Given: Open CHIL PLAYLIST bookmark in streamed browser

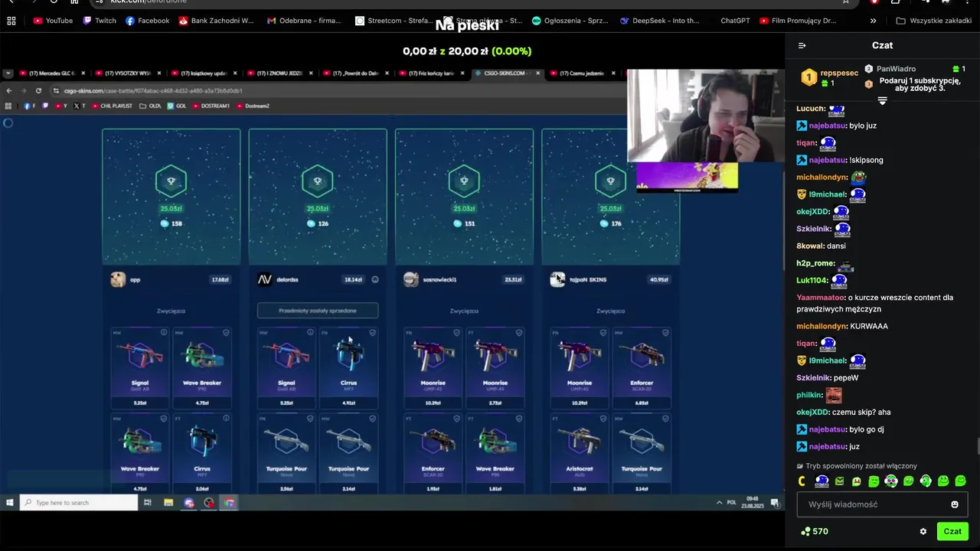Looking at the screenshot, I should pyautogui.click(x=112, y=106).
